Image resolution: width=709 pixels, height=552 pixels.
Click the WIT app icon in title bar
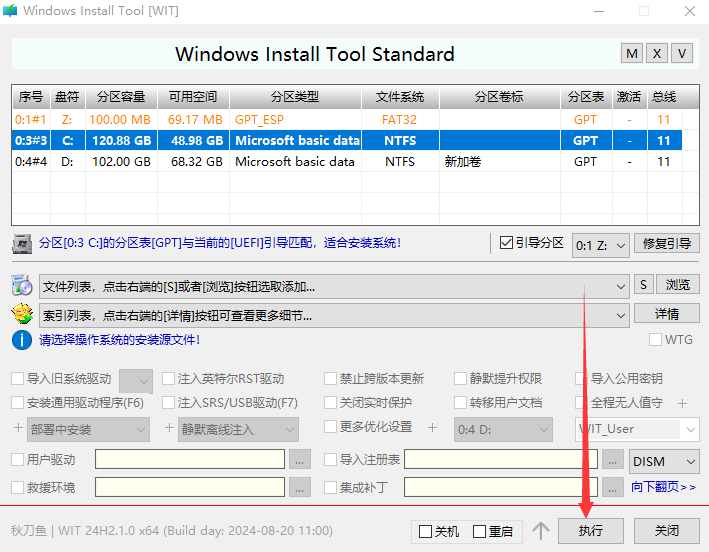pos(9,10)
